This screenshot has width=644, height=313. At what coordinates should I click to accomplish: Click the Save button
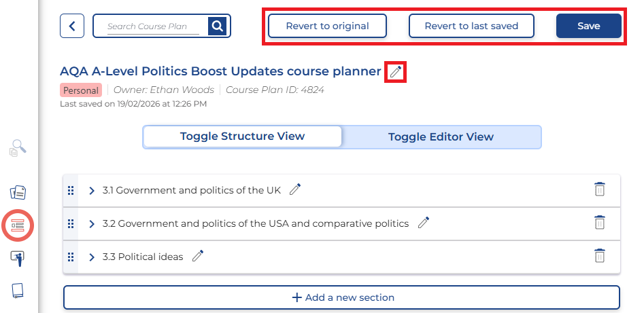pyautogui.click(x=588, y=26)
